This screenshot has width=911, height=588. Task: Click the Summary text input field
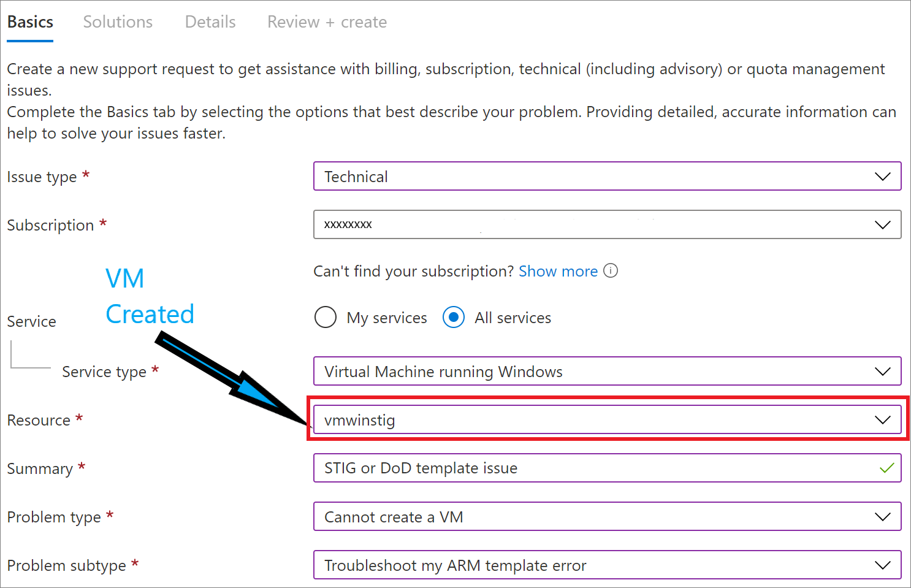coord(607,468)
